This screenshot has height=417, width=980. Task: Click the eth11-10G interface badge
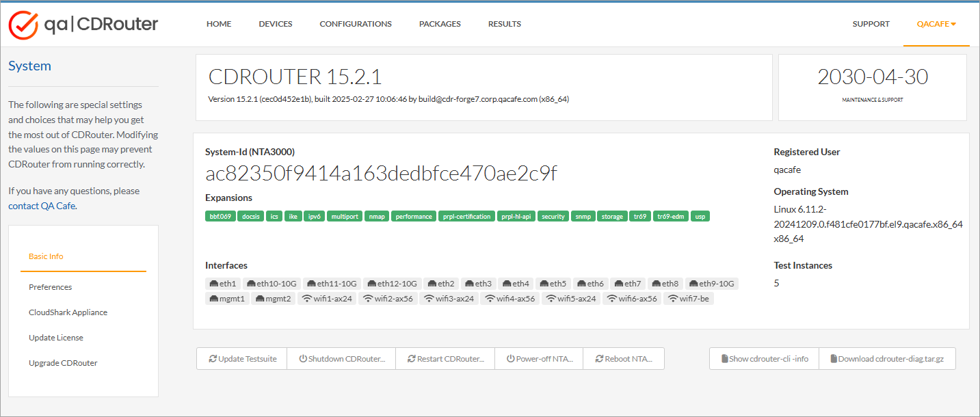pyautogui.click(x=332, y=283)
